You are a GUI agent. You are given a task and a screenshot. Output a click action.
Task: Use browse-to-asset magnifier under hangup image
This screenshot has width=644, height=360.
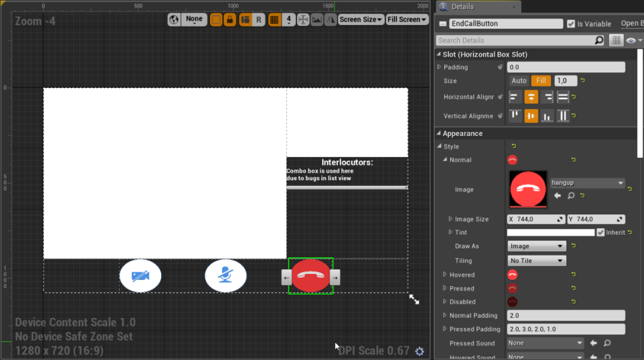coord(571,196)
